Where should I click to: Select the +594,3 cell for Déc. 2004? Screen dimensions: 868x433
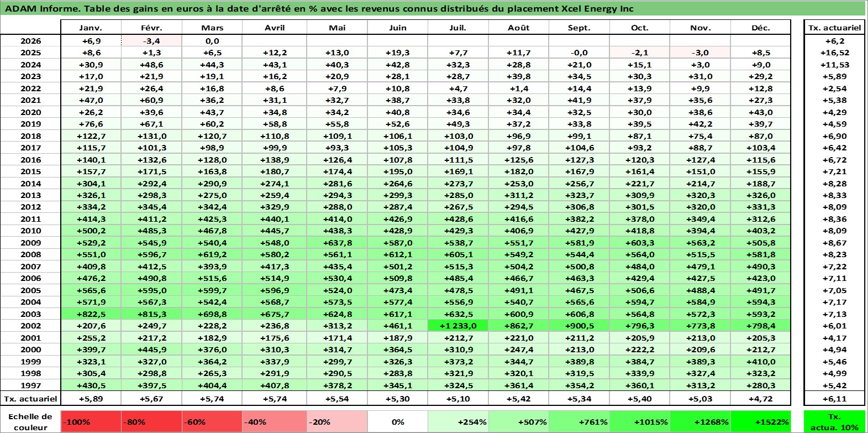coord(761,302)
